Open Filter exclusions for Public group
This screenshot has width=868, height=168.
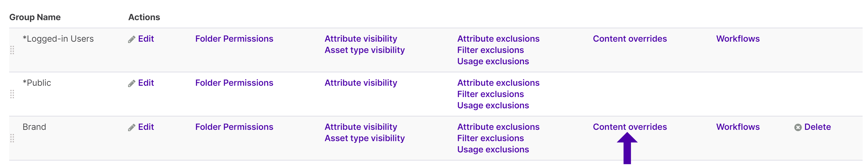490,94
